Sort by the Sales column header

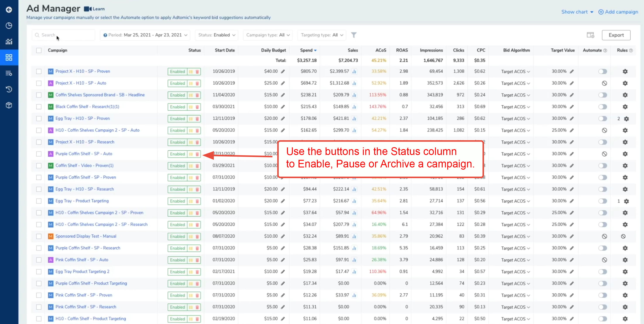tap(353, 50)
